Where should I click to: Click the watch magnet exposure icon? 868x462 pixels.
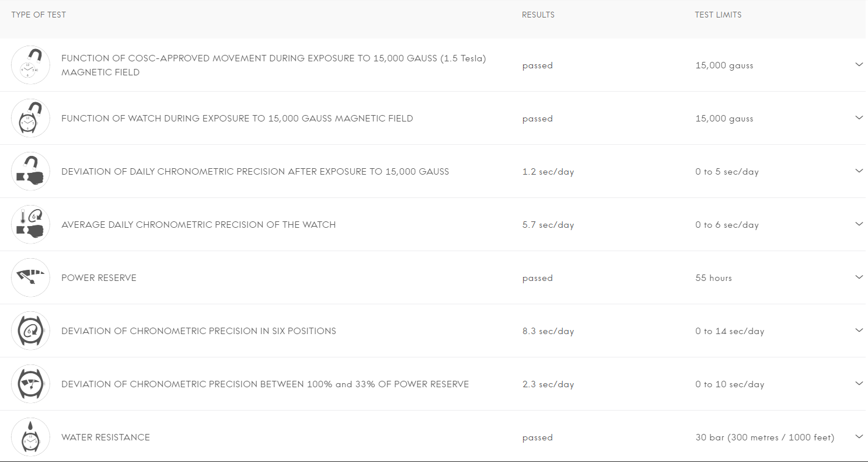pos(30,118)
